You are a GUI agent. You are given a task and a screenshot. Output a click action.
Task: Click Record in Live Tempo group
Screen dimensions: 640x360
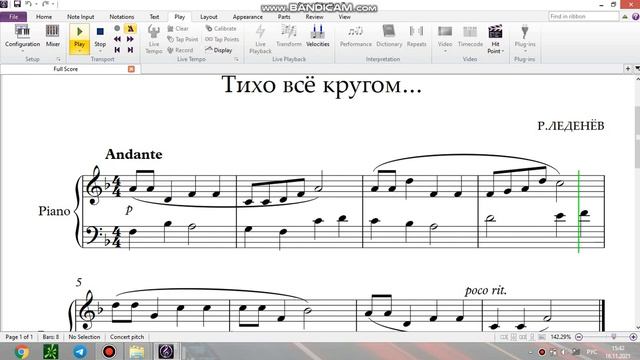coord(180,50)
